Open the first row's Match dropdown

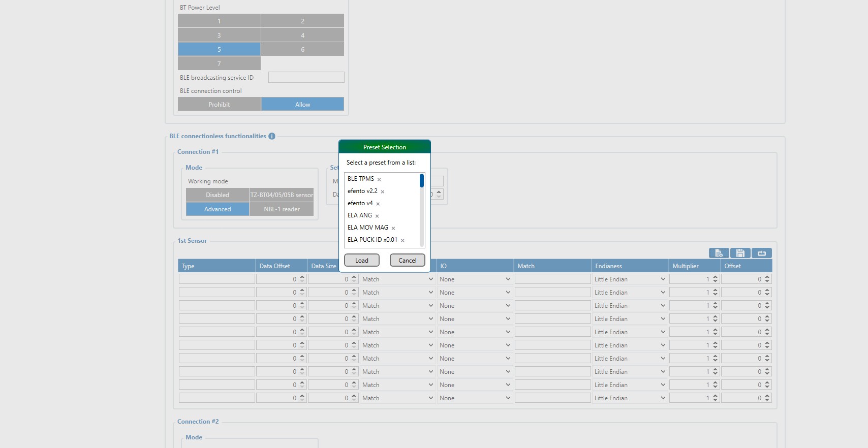(397, 279)
